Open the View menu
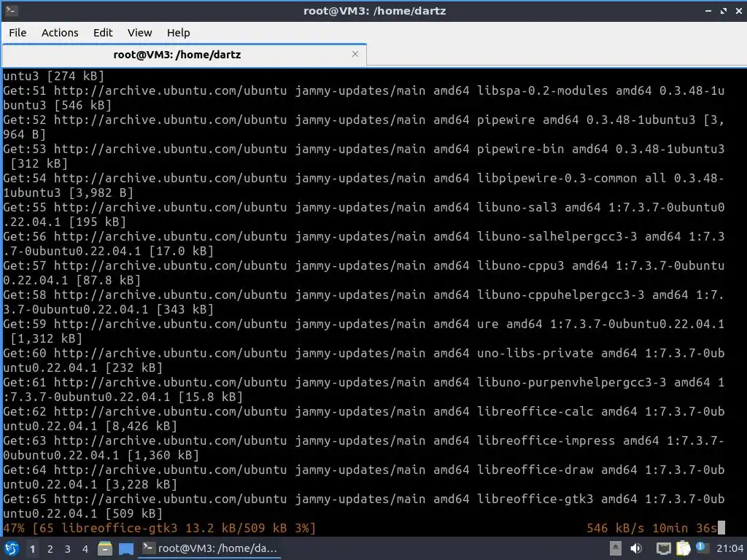The width and height of the screenshot is (747, 560). point(139,33)
